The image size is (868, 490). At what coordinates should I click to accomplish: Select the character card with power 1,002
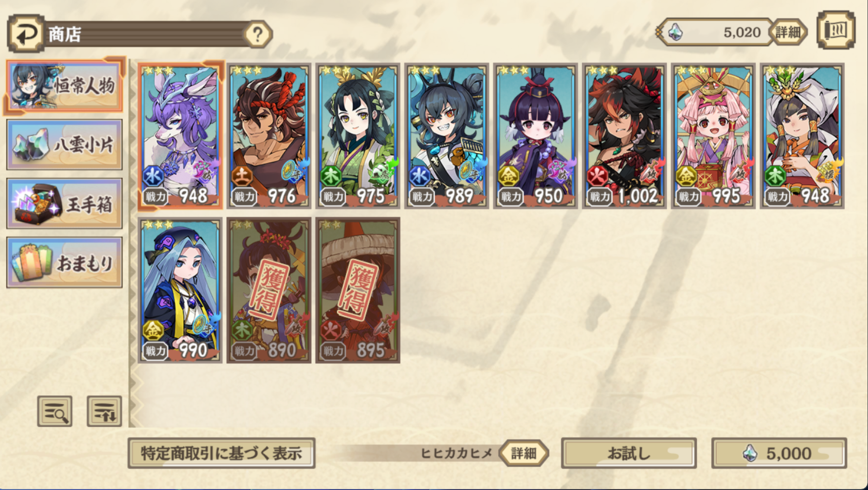(x=624, y=136)
